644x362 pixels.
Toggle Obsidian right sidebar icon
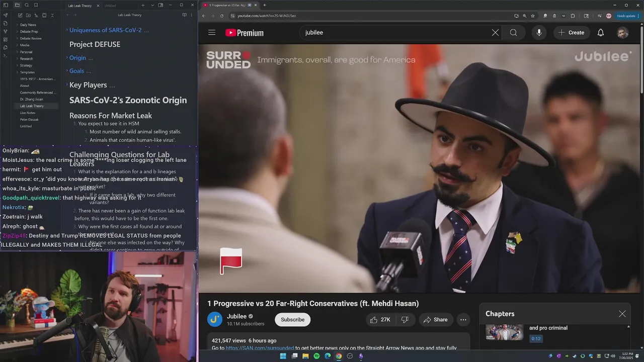(x=160, y=5)
